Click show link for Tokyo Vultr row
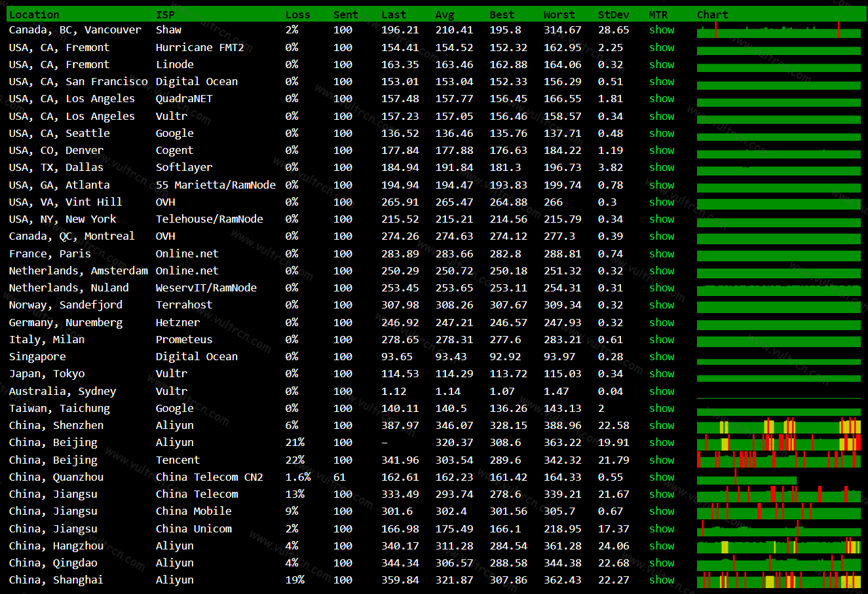Image resolution: width=868 pixels, height=594 pixels. [662, 373]
